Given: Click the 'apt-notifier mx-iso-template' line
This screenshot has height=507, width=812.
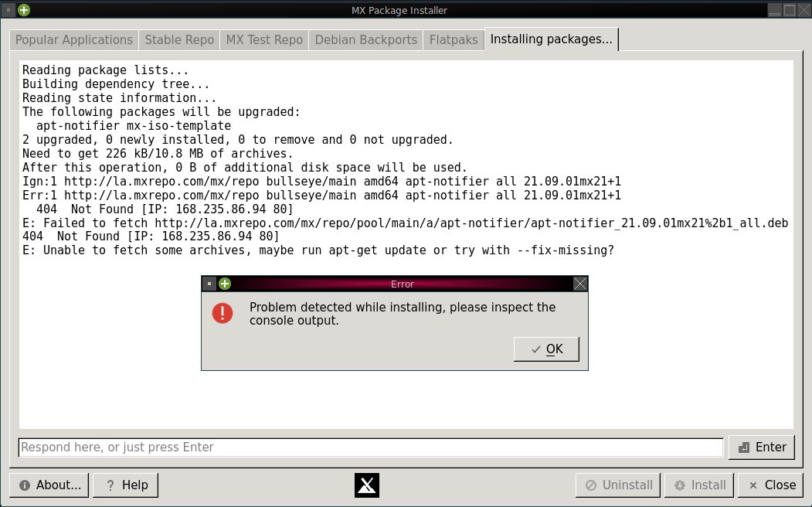Looking at the screenshot, I should click(x=134, y=126).
